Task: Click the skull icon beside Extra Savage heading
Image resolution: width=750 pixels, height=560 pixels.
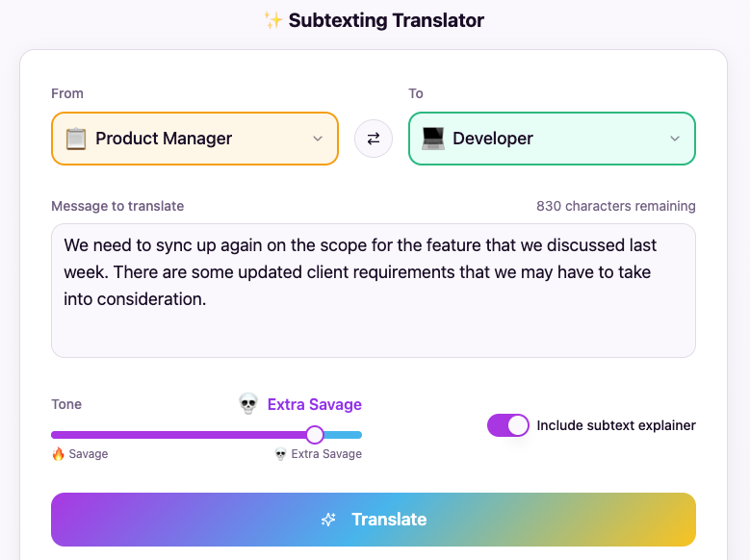Action: (x=248, y=404)
